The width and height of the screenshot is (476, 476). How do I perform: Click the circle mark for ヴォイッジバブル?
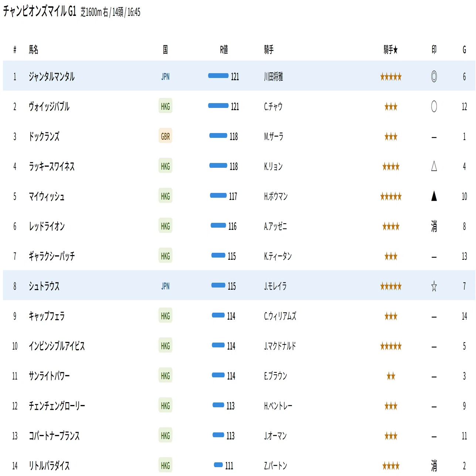pos(434,106)
